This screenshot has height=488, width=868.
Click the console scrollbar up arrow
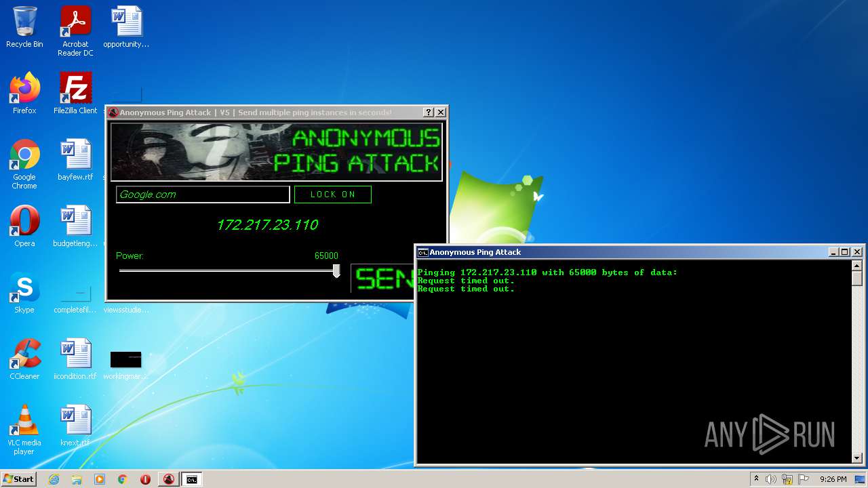(857, 266)
